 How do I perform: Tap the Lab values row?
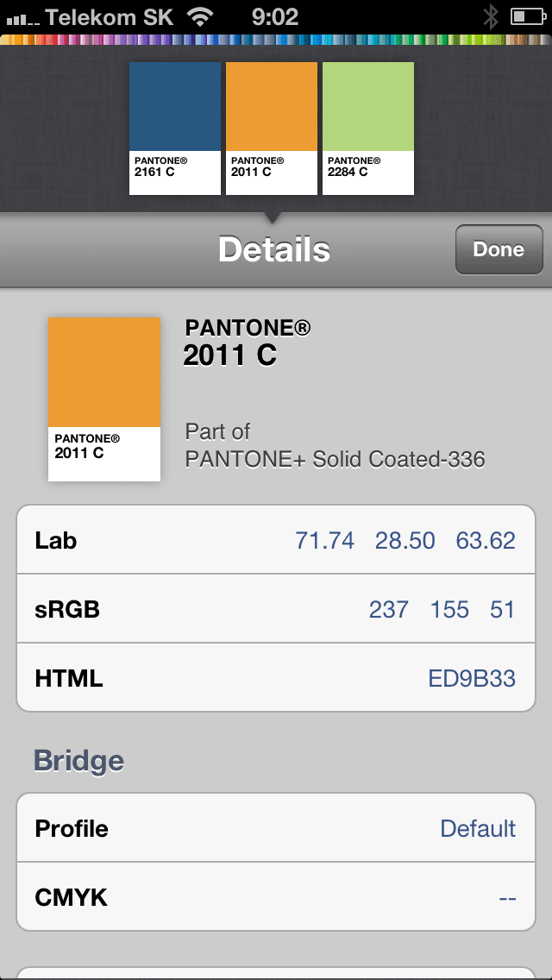[276, 540]
